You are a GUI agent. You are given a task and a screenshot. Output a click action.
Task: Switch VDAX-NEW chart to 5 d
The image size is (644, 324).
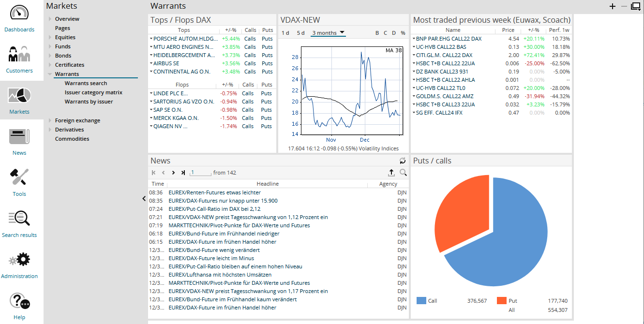(301, 33)
